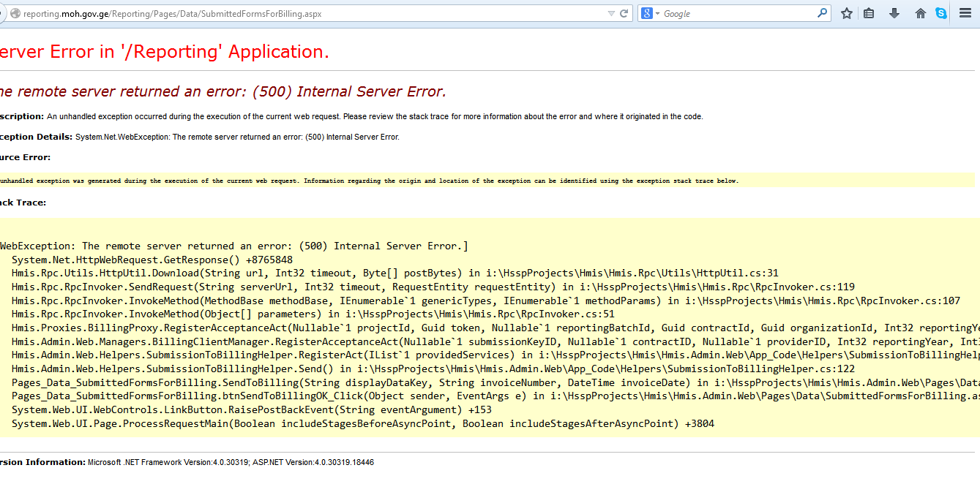980x495 pixels.
Task: Show the bookmarks list
Action: tap(869, 13)
